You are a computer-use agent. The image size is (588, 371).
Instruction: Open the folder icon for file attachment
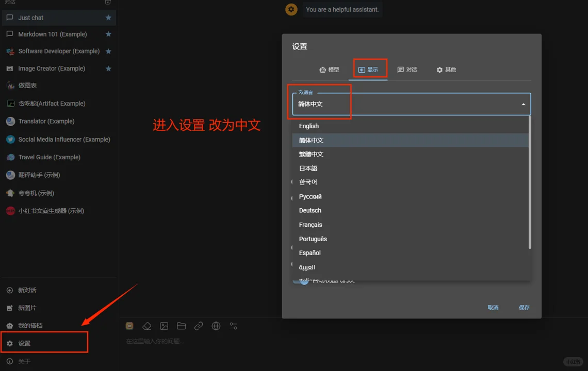point(181,326)
